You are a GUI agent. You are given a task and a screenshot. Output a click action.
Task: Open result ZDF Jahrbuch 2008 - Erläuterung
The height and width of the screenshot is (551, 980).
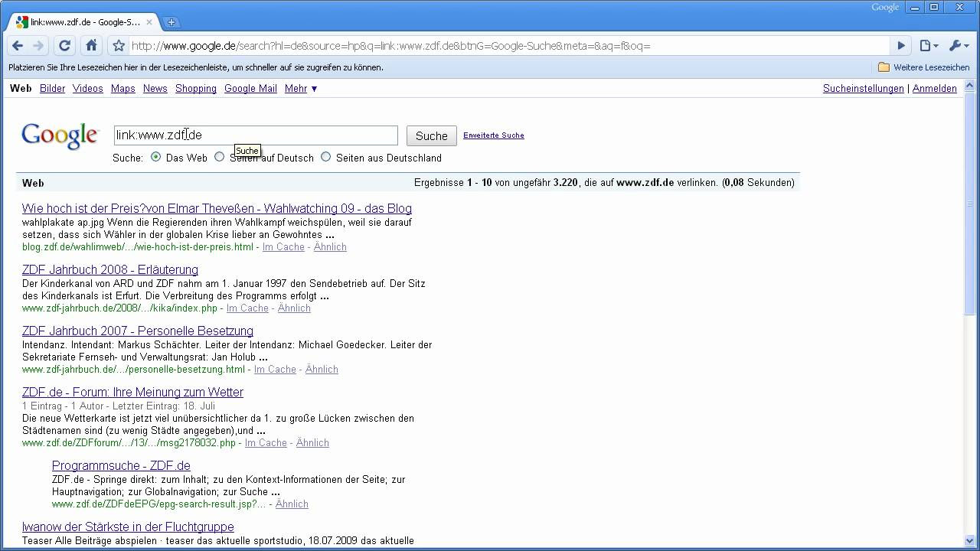click(110, 269)
